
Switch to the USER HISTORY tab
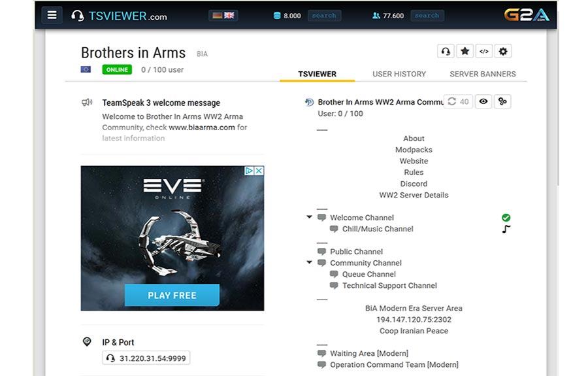point(399,74)
